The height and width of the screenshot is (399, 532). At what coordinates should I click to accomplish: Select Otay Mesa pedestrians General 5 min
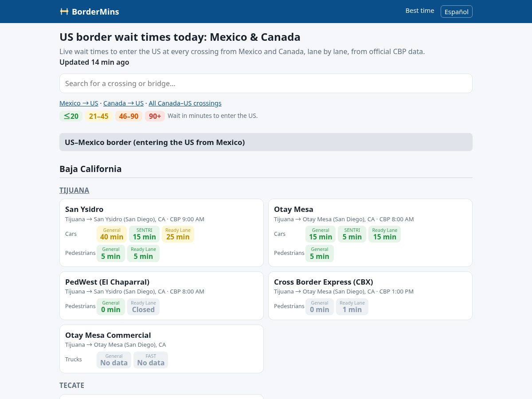320,254
